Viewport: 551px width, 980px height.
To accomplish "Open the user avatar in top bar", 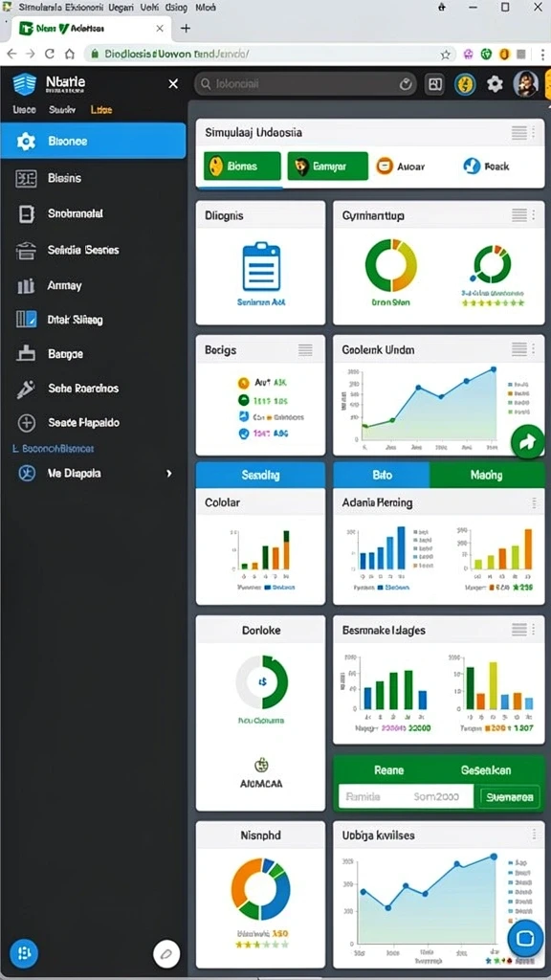I will point(525,84).
